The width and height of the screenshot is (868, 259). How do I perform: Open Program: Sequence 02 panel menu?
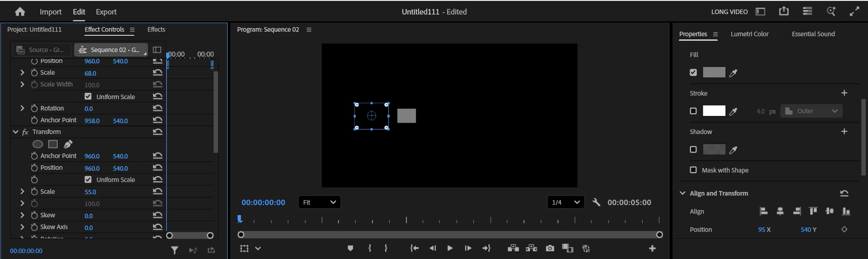click(309, 30)
